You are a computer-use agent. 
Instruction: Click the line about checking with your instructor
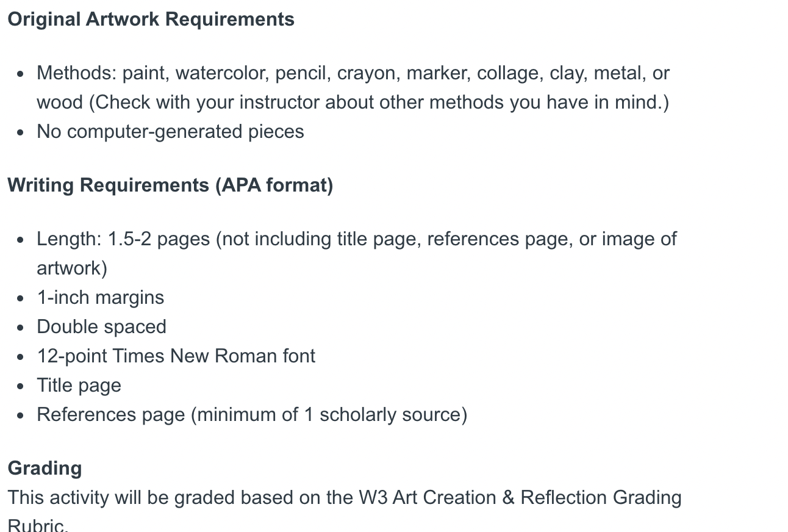[x=353, y=102]
